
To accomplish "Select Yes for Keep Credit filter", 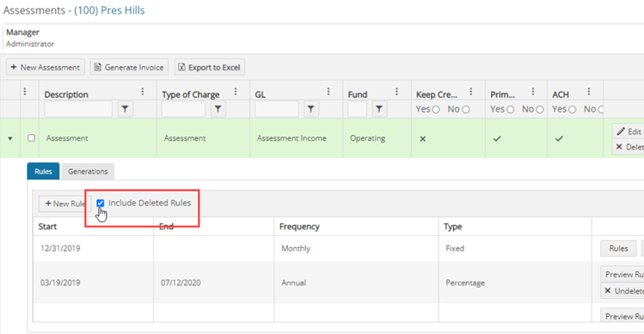I will pos(436,110).
